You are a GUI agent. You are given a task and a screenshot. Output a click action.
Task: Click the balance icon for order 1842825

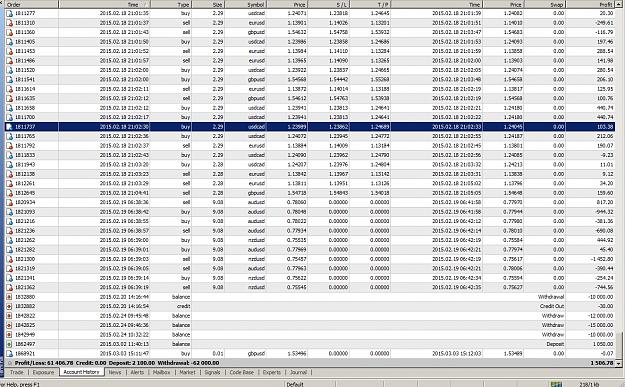coord(10,325)
